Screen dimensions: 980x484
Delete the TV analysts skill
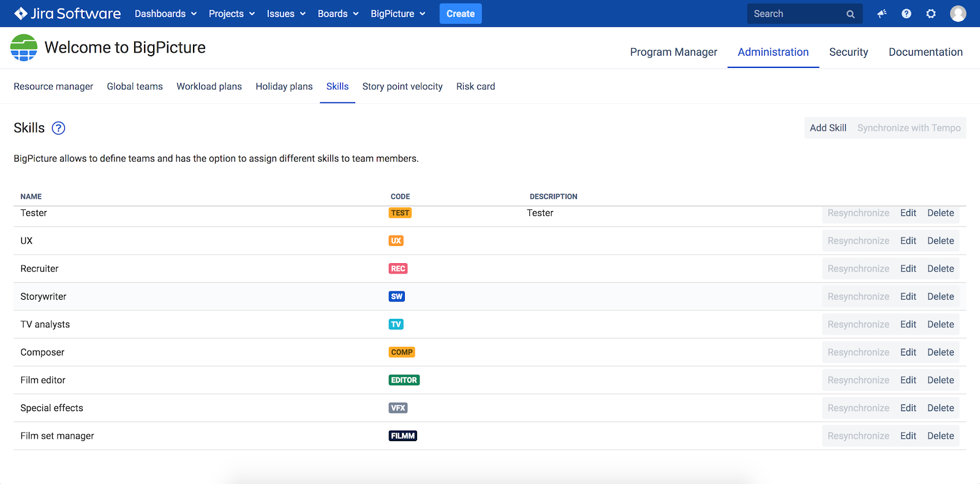point(941,324)
